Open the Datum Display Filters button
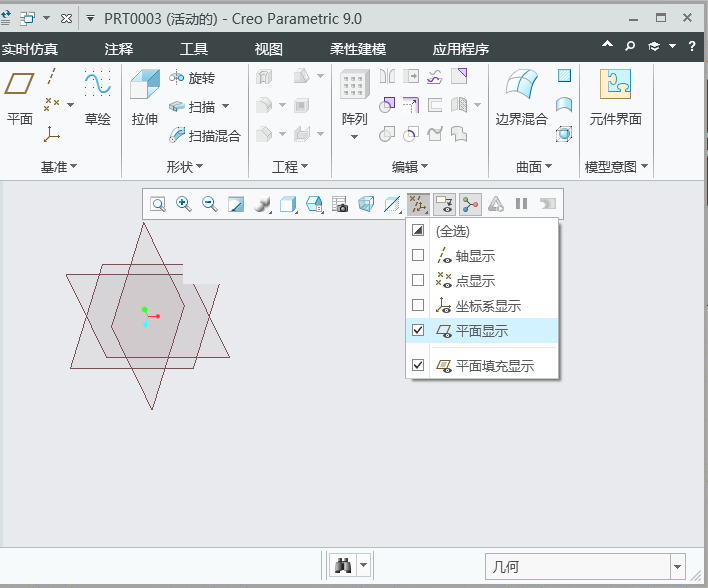The image size is (708, 588). (x=418, y=204)
